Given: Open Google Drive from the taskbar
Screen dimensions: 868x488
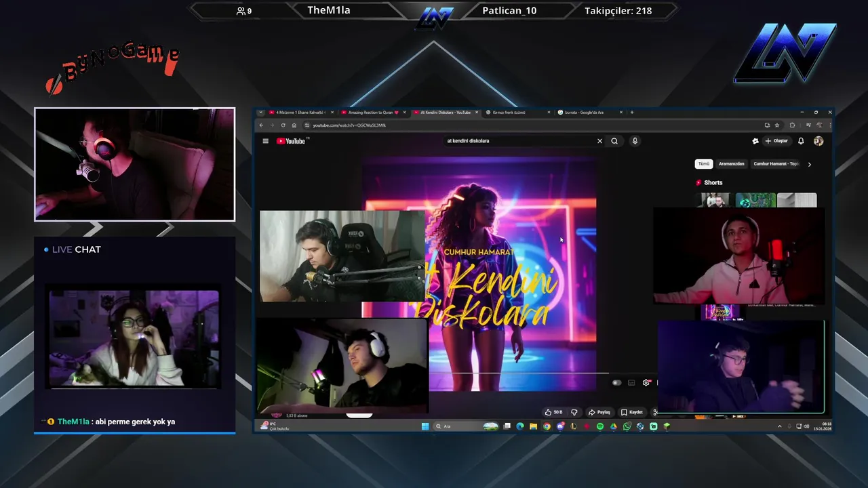Looking at the screenshot, I should [614, 426].
